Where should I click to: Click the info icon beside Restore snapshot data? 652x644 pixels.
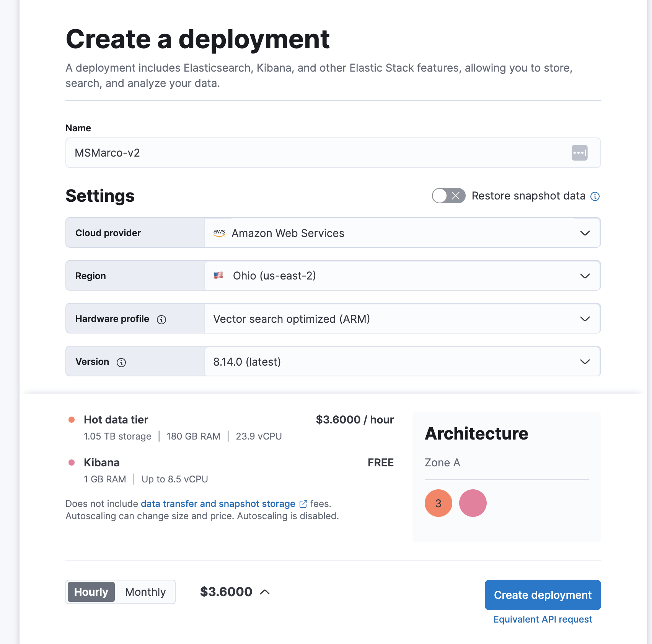pos(595,196)
